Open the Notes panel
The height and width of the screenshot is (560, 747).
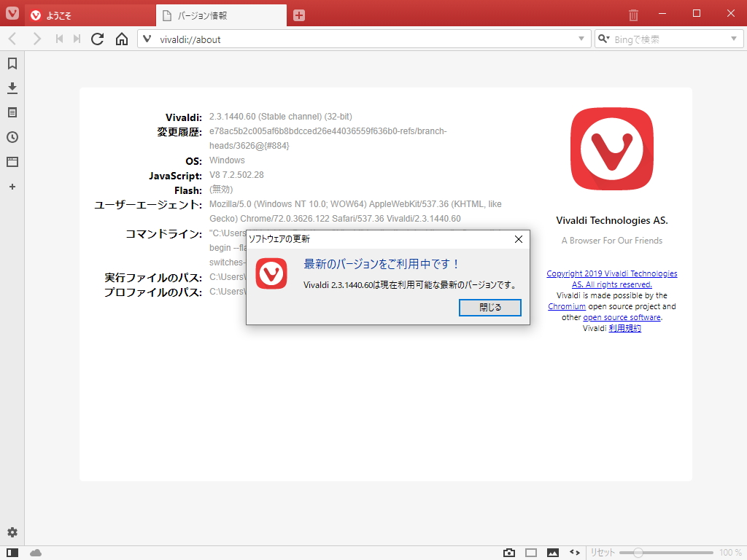12,112
